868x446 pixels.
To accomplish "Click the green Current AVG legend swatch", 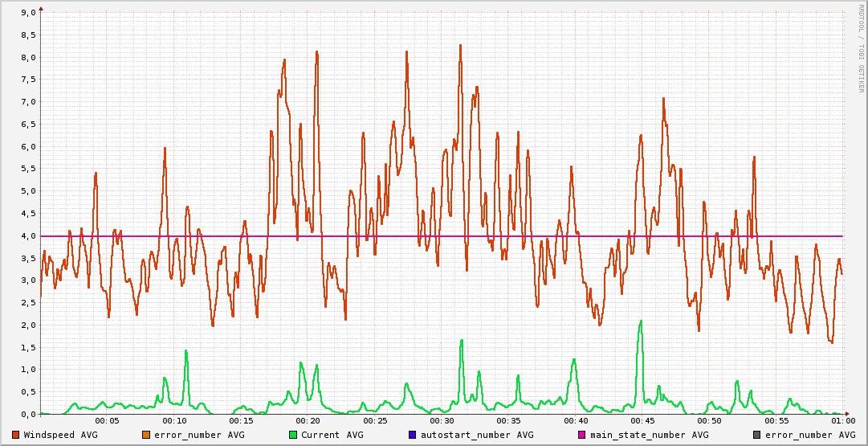I will pyautogui.click(x=293, y=435).
